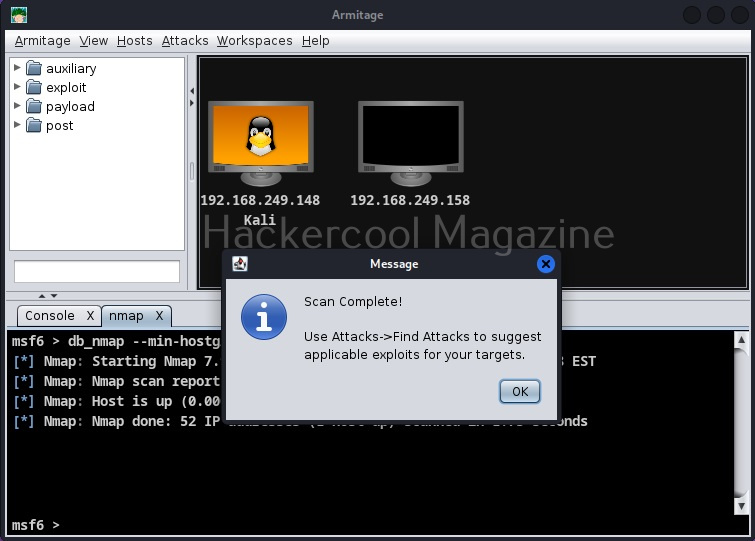Click the blue info icon in dialog

[x=264, y=317]
